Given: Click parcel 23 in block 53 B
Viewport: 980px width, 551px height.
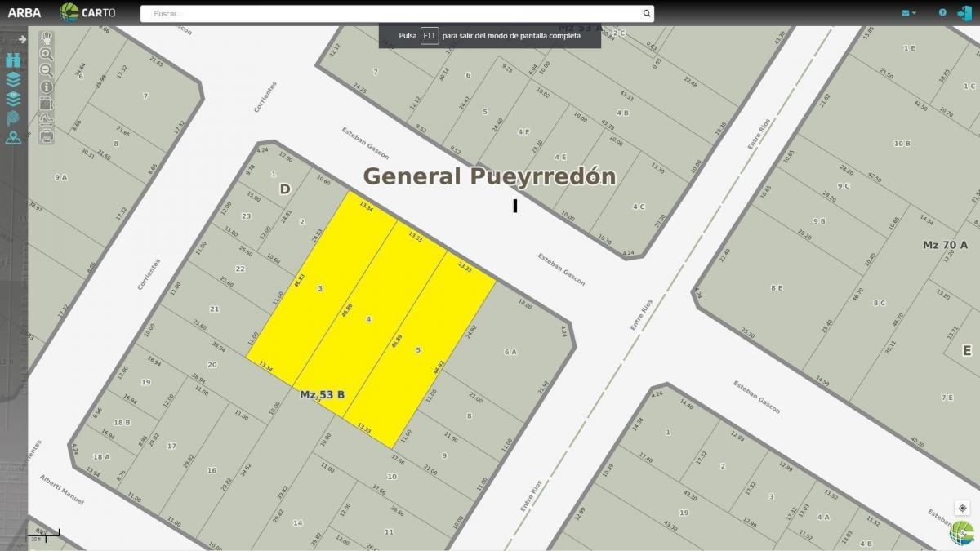Looking at the screenshot, I should [246, 216].
